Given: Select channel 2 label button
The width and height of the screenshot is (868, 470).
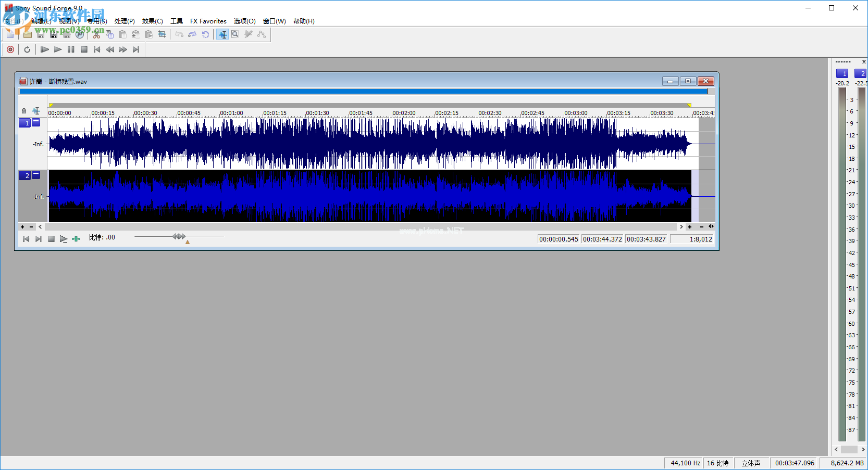Looking at the screenshot, I should (x=25, y=175).
